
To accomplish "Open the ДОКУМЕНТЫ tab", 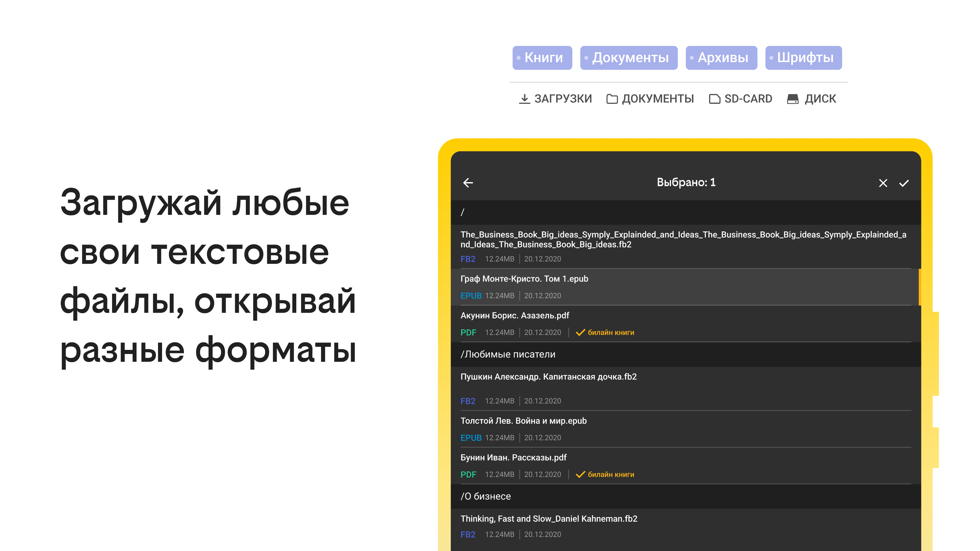I will click(650, 99).
